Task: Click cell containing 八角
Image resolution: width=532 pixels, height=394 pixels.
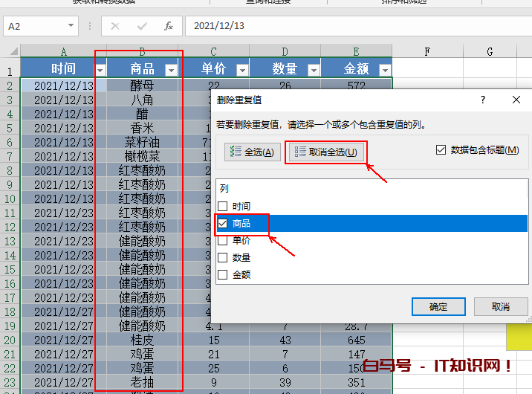Action: click(x=142, y=100)
